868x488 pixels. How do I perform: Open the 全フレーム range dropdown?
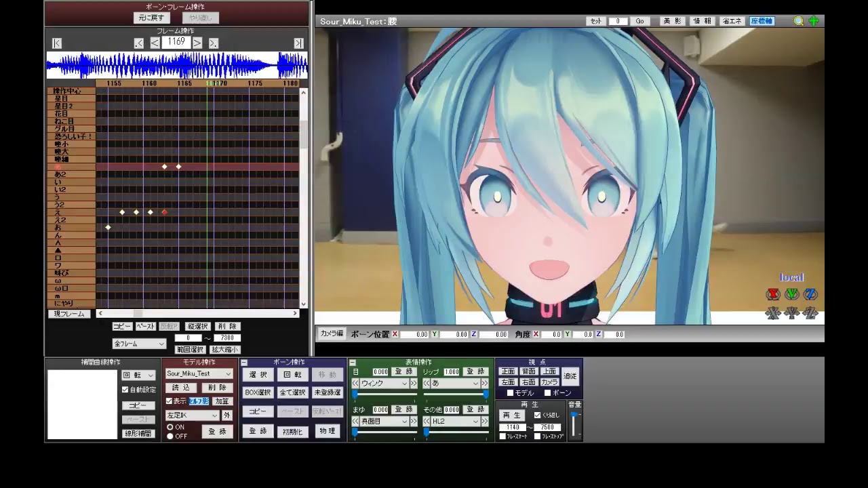(139, 344)
